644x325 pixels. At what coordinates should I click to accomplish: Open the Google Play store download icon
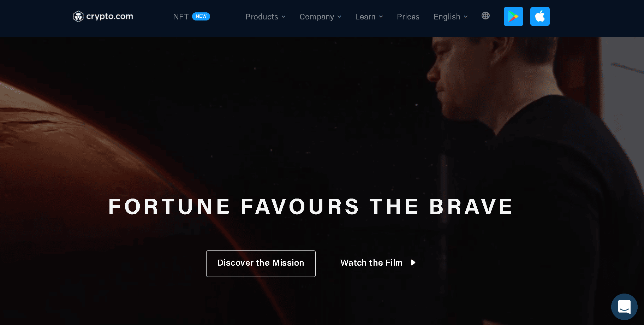(513, 16)
